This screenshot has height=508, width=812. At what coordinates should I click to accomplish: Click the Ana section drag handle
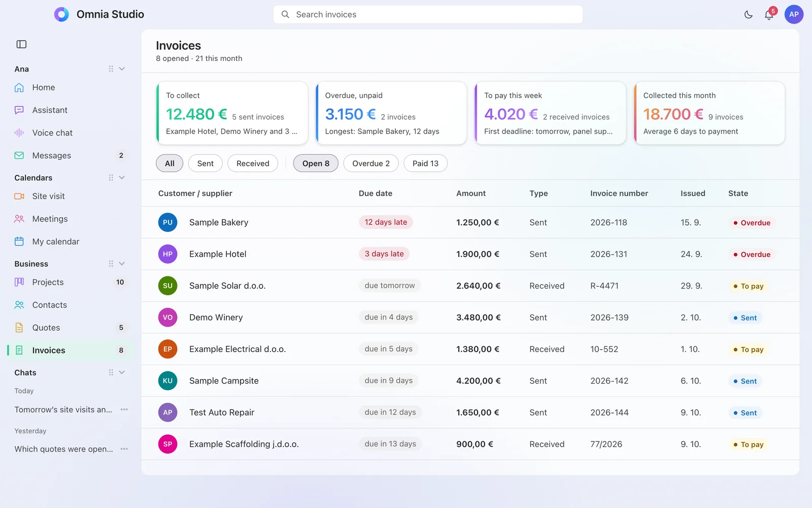pyautogui.click(x=111, y=69)
